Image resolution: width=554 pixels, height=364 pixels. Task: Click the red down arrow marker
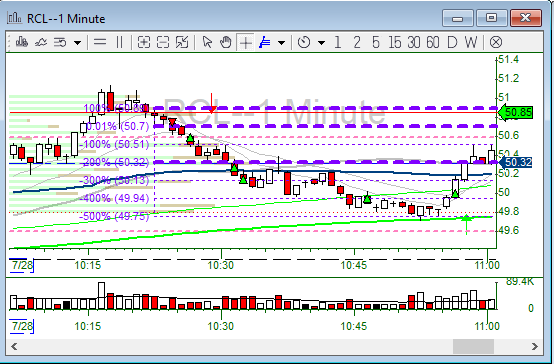[x=211, y=103]
